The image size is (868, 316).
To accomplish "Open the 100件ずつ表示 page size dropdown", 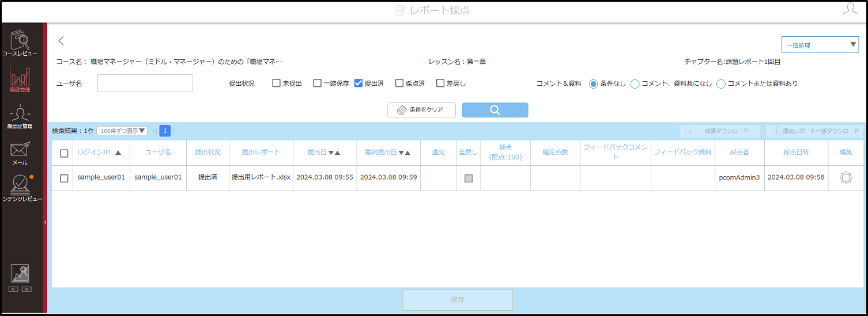I will tap(122, 131).
